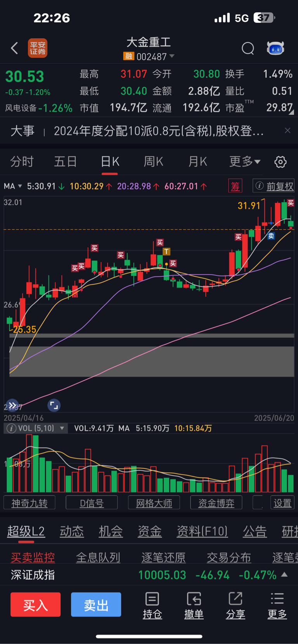The image size is (298, 644).
Task: Tap the 25.35 low price label
Action: [24, 330]
